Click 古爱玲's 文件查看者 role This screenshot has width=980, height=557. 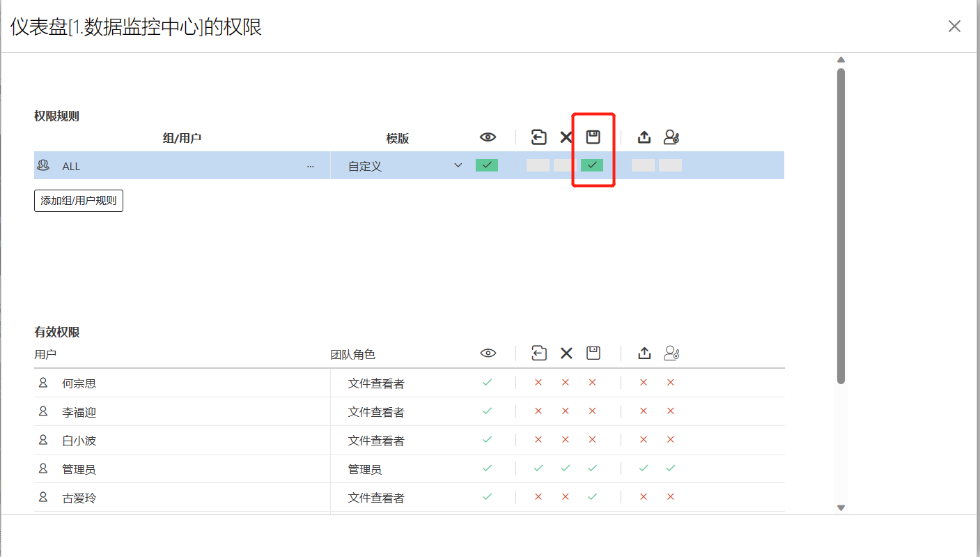click(376, 498)
